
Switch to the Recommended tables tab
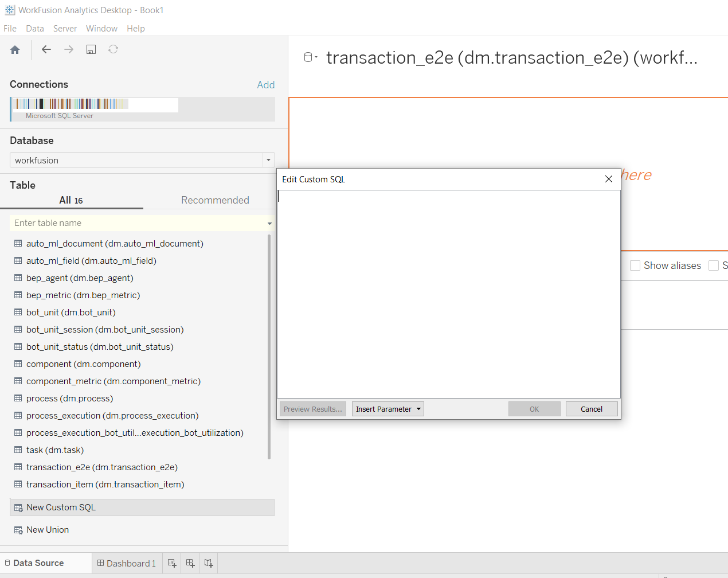pos(215,200)
